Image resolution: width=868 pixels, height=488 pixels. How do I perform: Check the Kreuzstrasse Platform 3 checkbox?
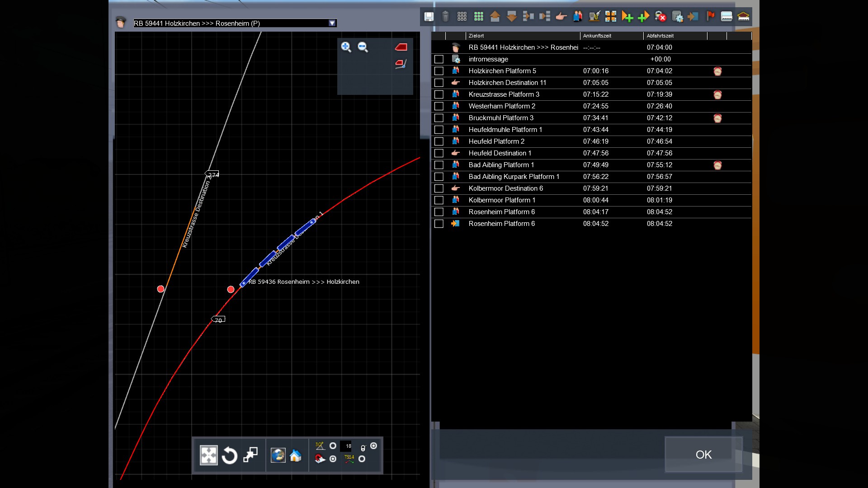(439, 94)
